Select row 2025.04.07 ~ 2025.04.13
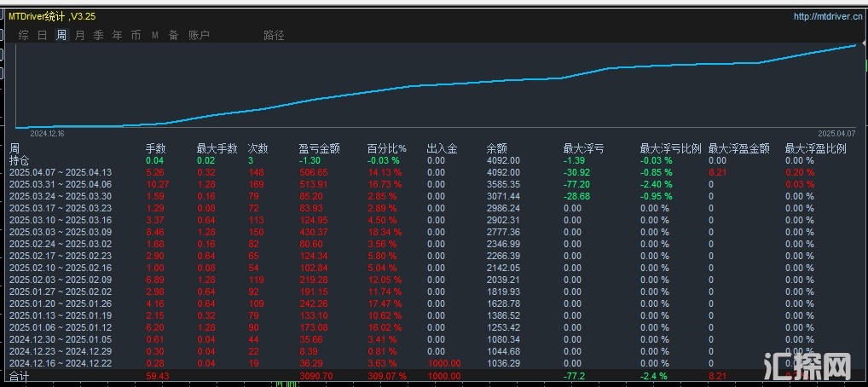 pos(434,173)
